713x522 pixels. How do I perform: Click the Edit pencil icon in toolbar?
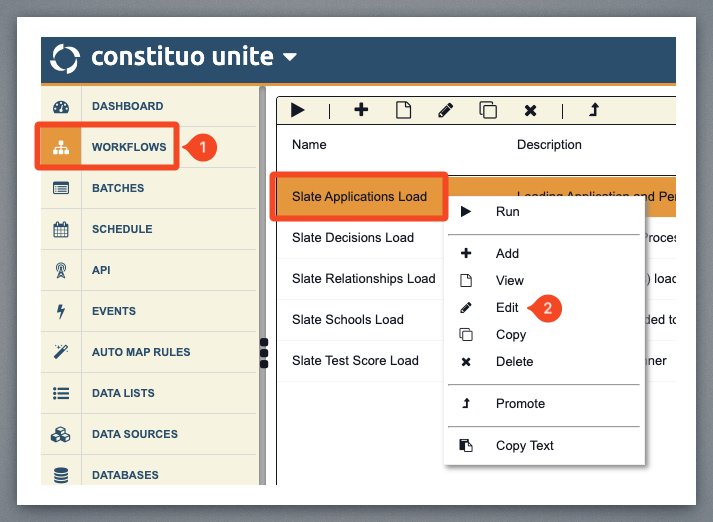click(445, 110)
